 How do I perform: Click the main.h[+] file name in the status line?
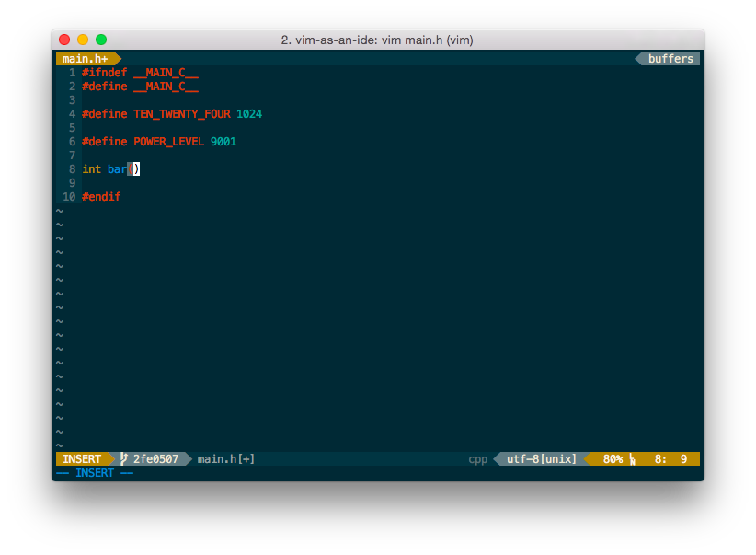[225, 458]
